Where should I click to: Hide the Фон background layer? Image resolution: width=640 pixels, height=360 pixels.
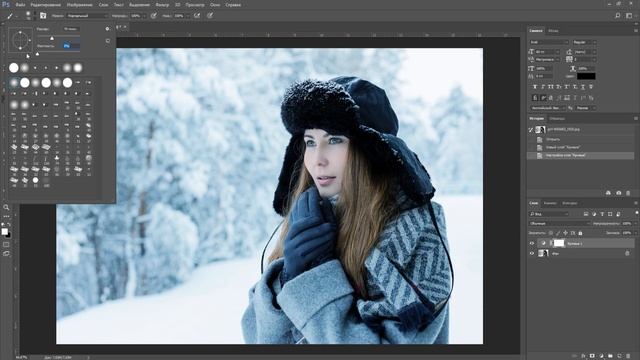pyautogui.click(x=532, y=253)
